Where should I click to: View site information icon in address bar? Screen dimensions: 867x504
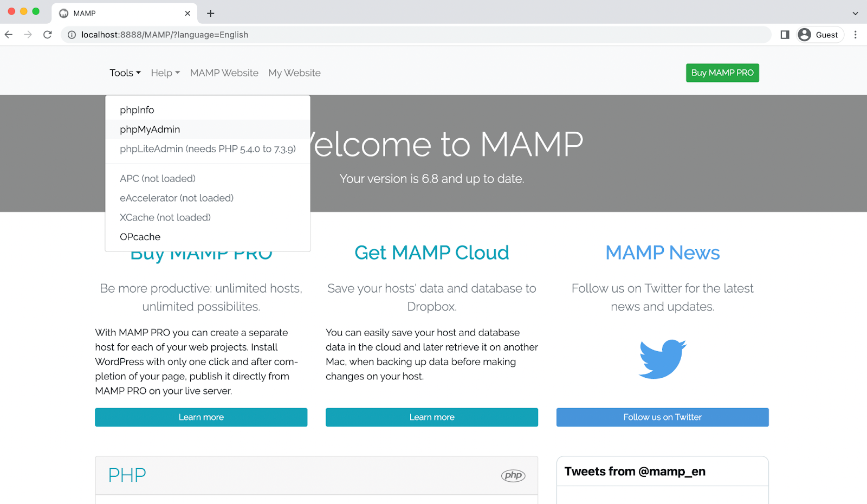click(x=72, y=35)
